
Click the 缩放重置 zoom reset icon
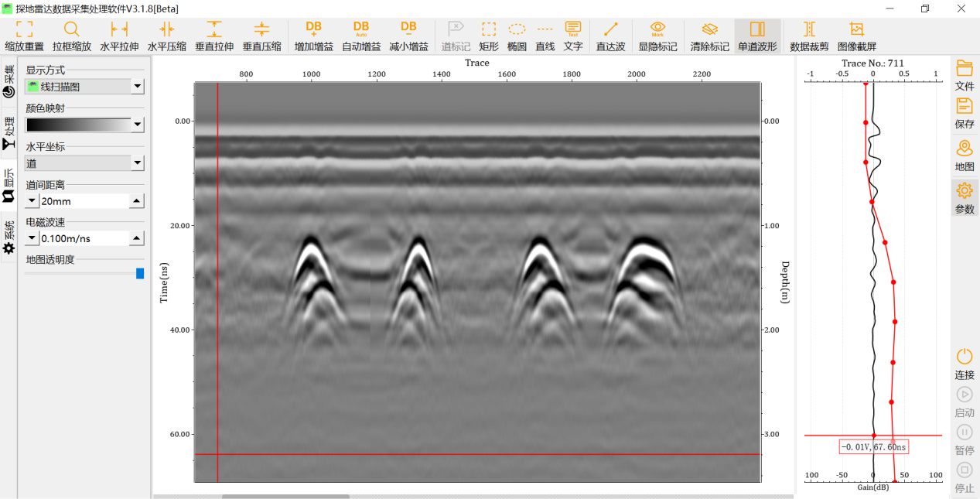click(24, 36)
